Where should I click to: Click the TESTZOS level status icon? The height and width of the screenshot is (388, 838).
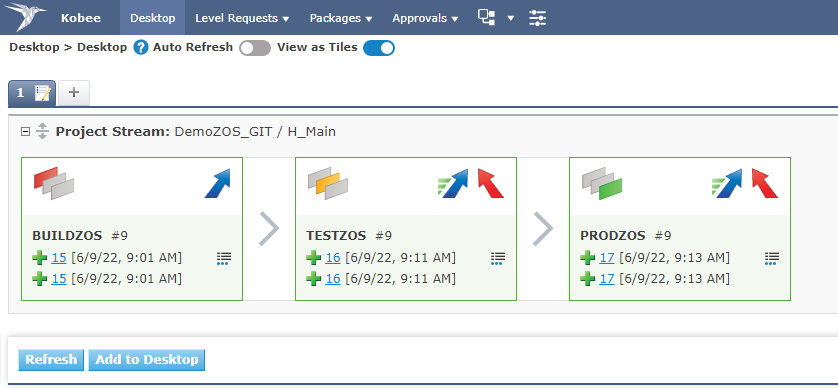[x=328, y=183]
